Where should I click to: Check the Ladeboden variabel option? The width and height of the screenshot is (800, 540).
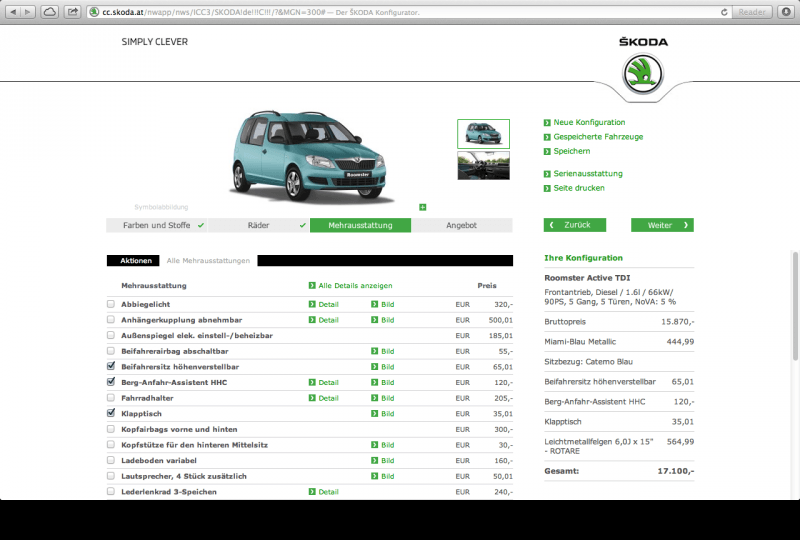(x=111, y=460)
